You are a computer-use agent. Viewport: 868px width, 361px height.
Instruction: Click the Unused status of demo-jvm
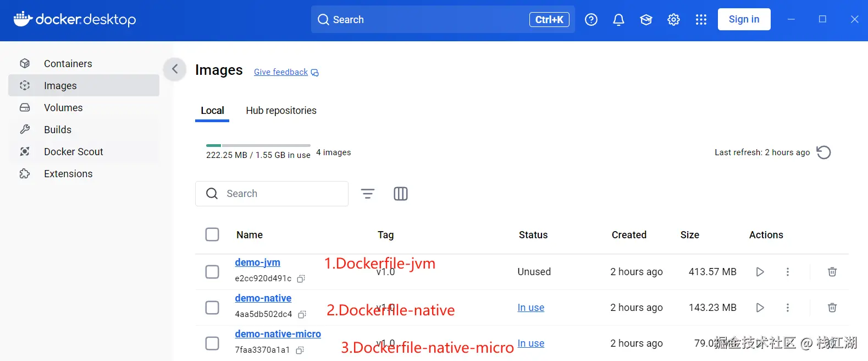tap(534, 272)
